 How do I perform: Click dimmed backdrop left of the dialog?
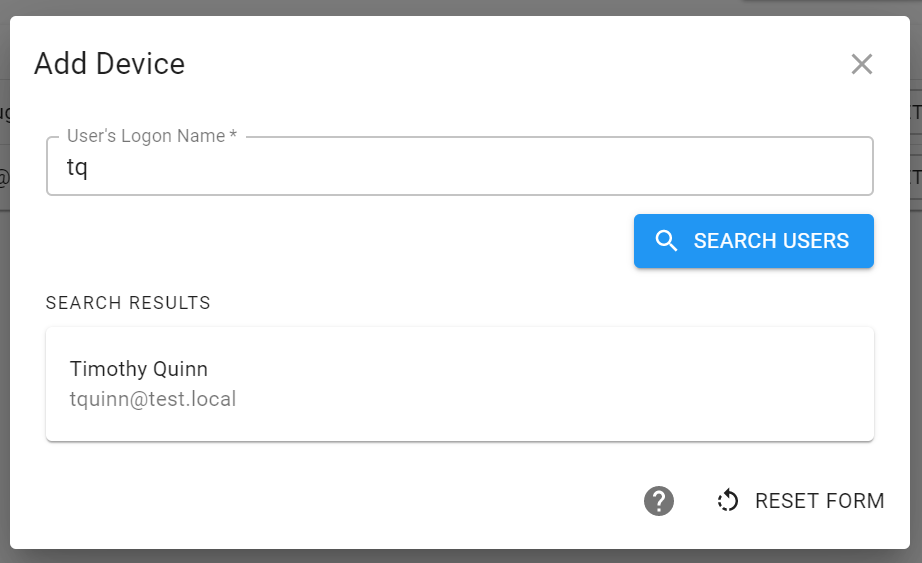pyautogui.click(x=4, y=353)
